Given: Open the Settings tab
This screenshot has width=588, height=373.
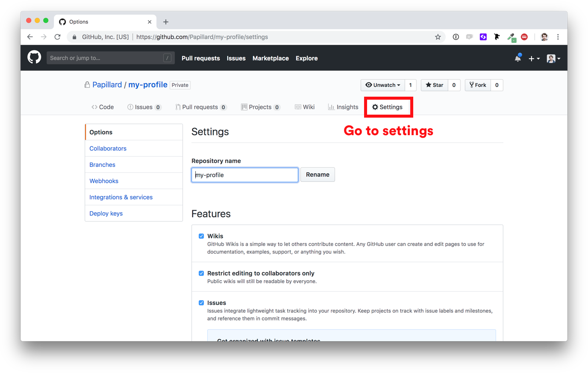Looking at the screenshot, I should click(387, 107).
